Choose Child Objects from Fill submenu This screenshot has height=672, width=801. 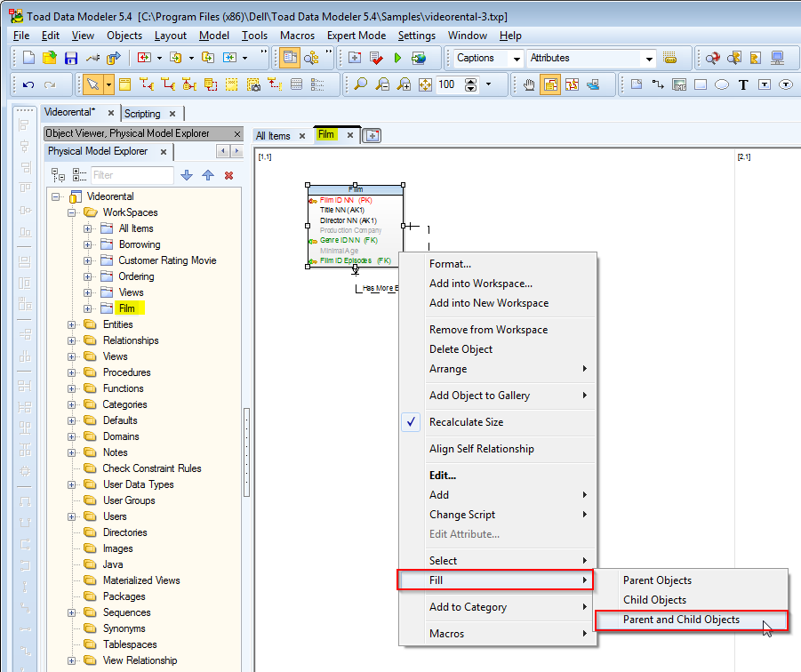(x=691, y=600)
